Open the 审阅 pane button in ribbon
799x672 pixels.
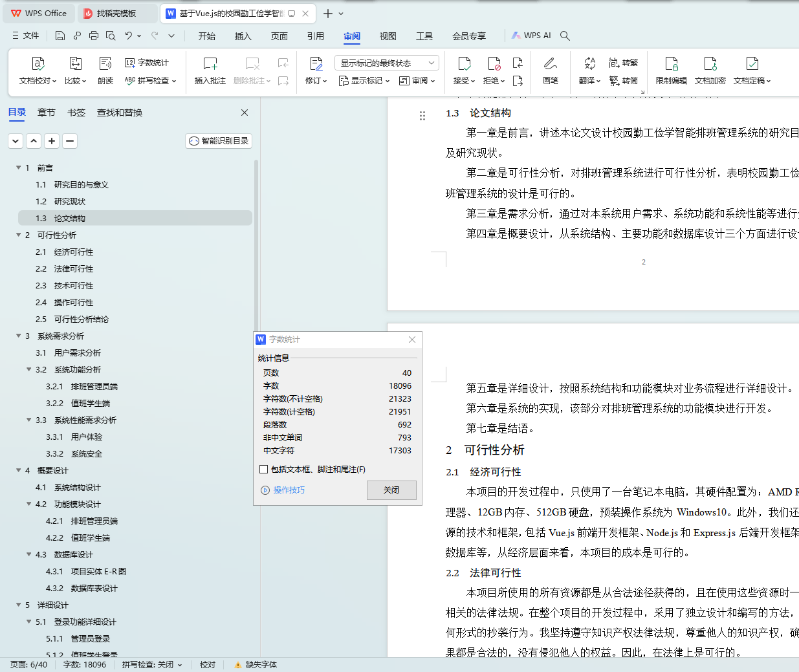(x=417, y=81)
